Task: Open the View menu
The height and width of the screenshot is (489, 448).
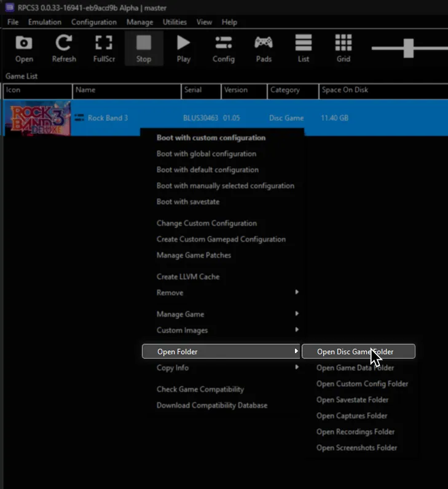Action: (x=204, y=22)
